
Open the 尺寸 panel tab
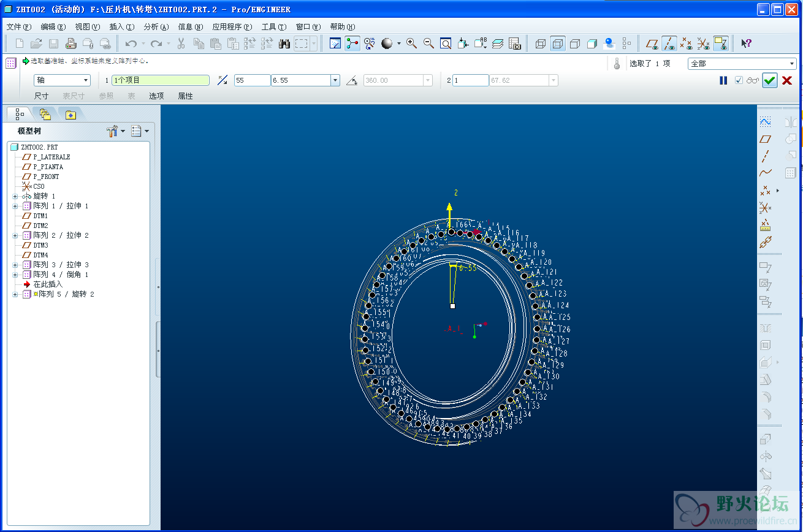click(41, 96)
